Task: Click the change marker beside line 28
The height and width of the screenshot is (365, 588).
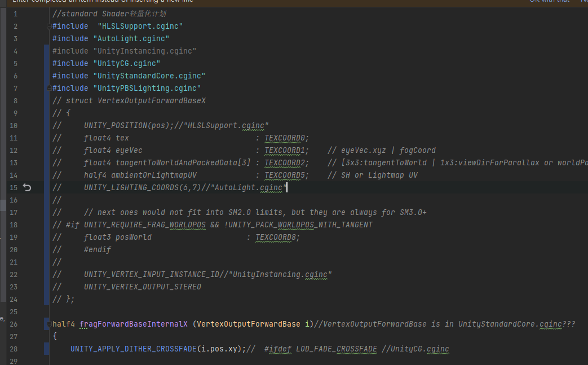Action: pyautogui.click(x=47, y=349)
